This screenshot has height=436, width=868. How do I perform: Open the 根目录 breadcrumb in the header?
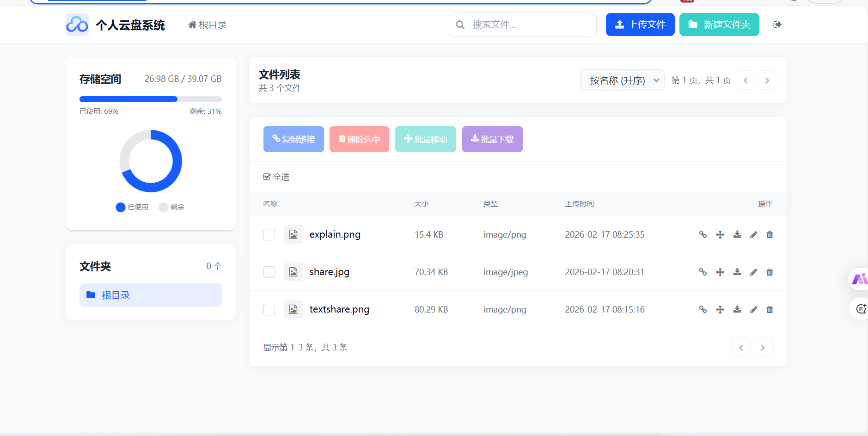(208, 25)
